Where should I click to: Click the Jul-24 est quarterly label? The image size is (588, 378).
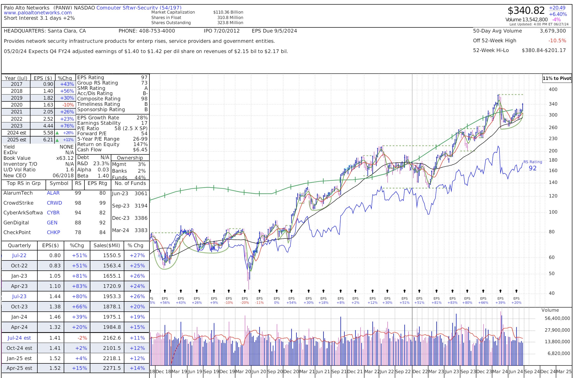click(x=19, y=338)
